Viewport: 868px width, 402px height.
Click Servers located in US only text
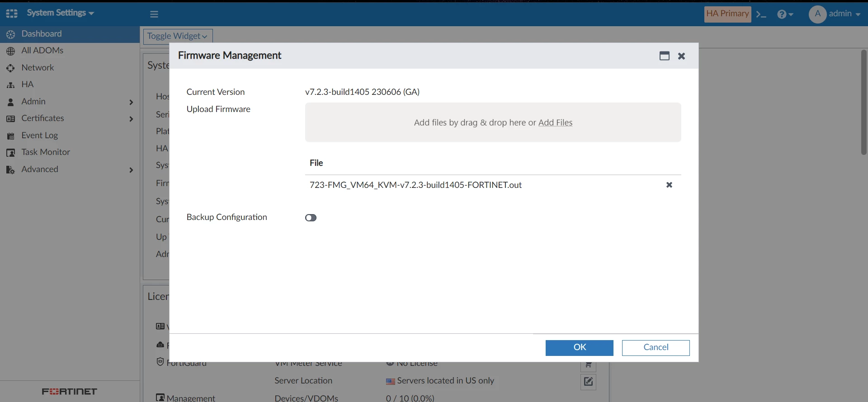tap(445, 381)
